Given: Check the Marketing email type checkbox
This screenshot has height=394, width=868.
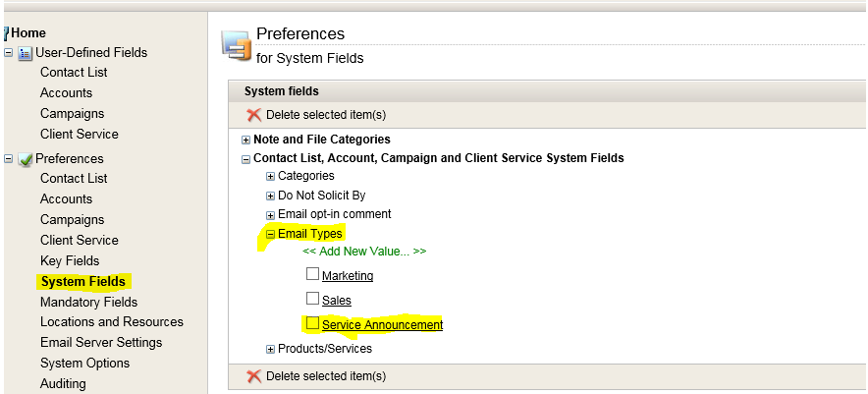Looking at the screenshot, I should [313, 274].
